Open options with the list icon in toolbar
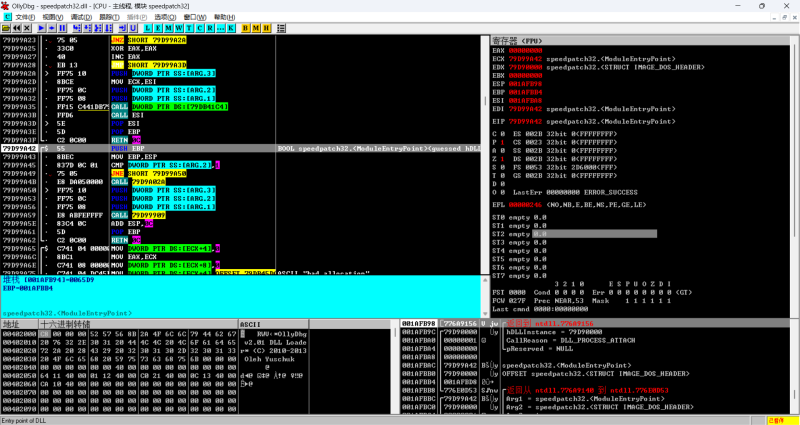The image size is (800, 425). click(281, 28)
